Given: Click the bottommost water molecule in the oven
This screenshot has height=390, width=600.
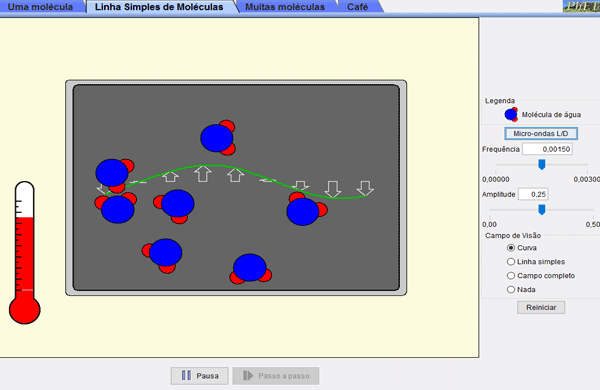Looking at the screenshot, I should pos(251,269).
